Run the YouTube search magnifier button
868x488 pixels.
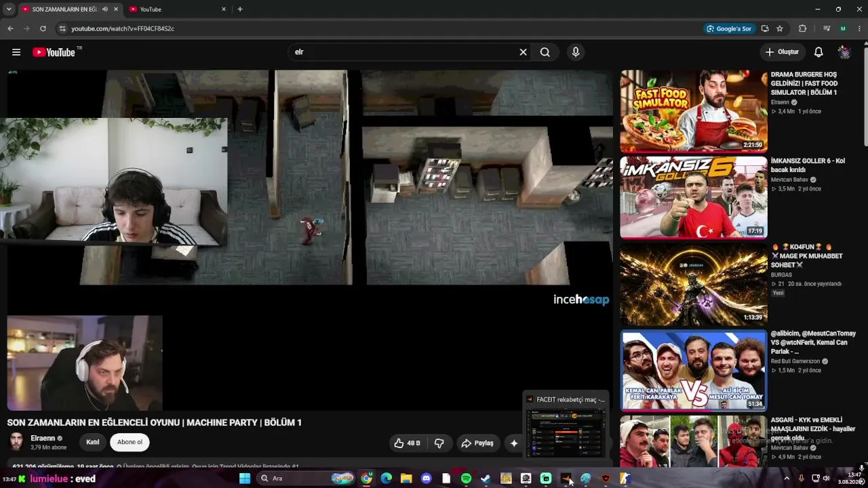click(x=545, y=52)
